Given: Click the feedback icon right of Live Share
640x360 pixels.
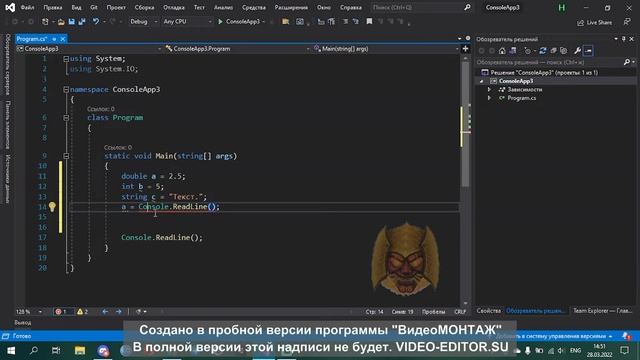Looking at the screenshot, I should [627, 22].
